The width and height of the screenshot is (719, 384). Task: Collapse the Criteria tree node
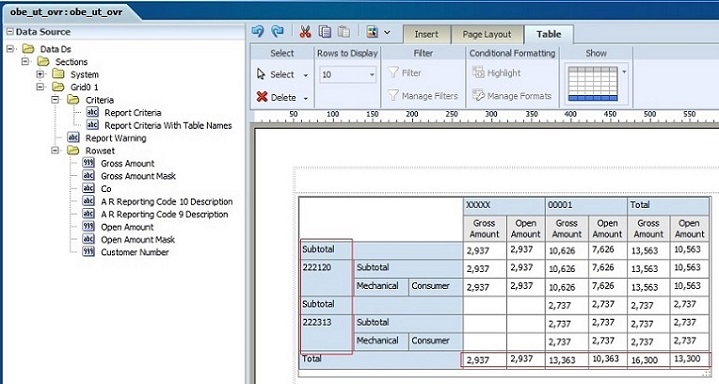(x=55, y=100)
